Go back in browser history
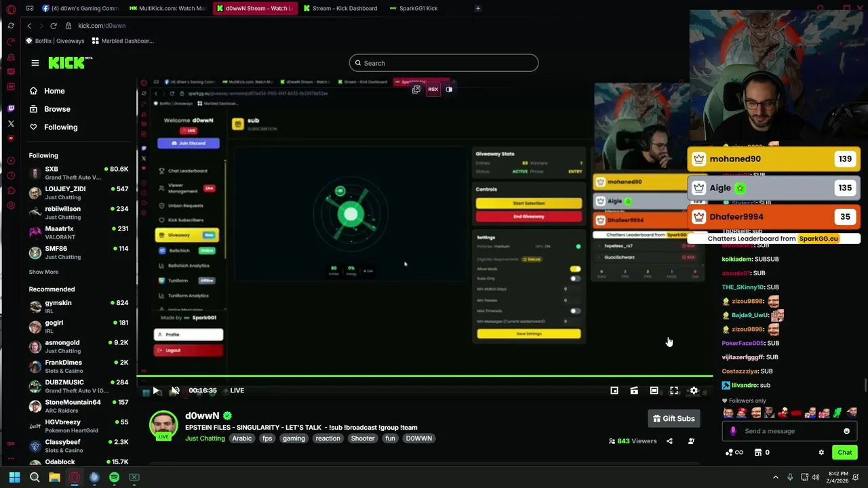The width and height of the screenshot is (868, 488). tap(29, 26)
